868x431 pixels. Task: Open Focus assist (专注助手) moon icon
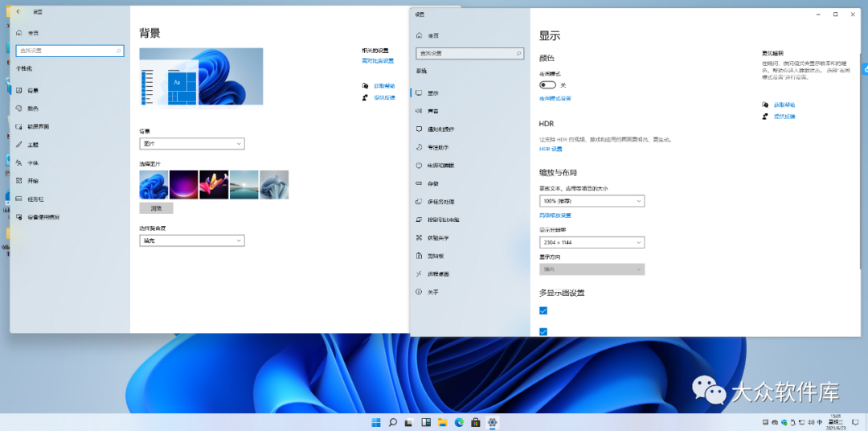point(419,147)
